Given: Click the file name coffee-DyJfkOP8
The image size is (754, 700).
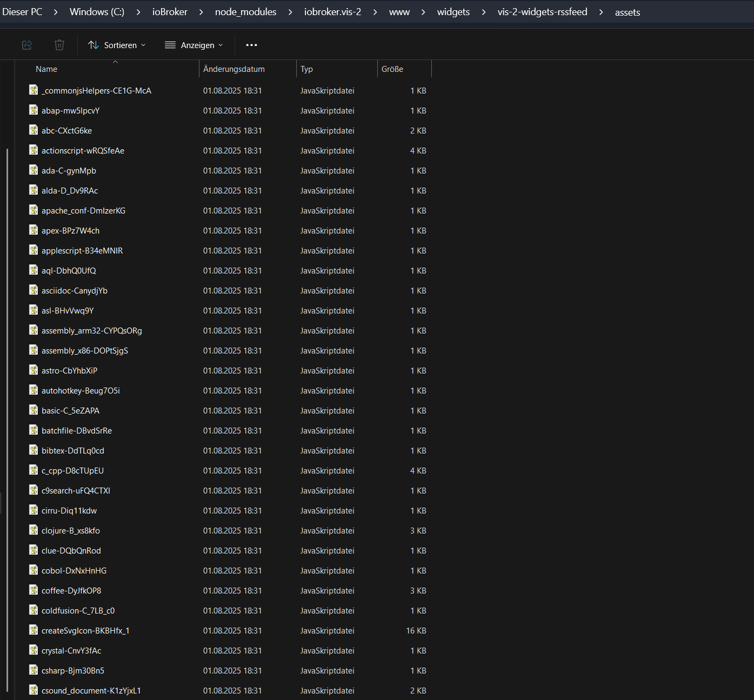Looking at the screenshot, I should 71,591.
